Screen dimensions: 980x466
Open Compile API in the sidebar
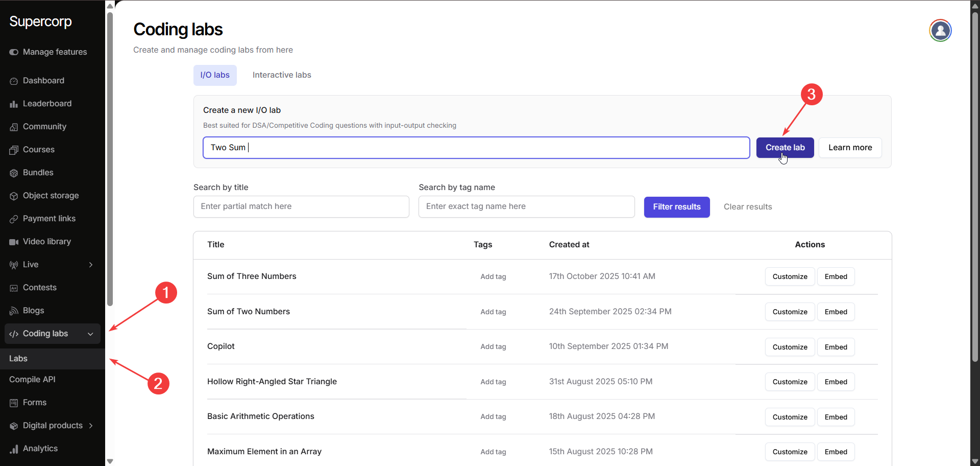pos(32,380)
